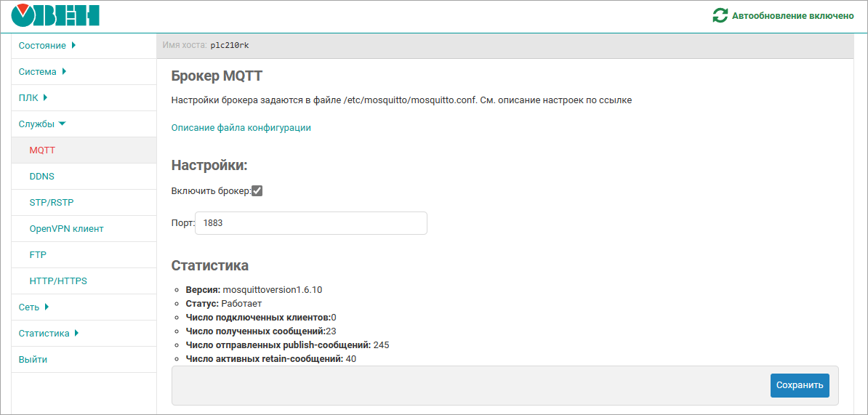Open the Описание файла конфигурации link
Screen dimensions: 868x415
tap(241, 128)
